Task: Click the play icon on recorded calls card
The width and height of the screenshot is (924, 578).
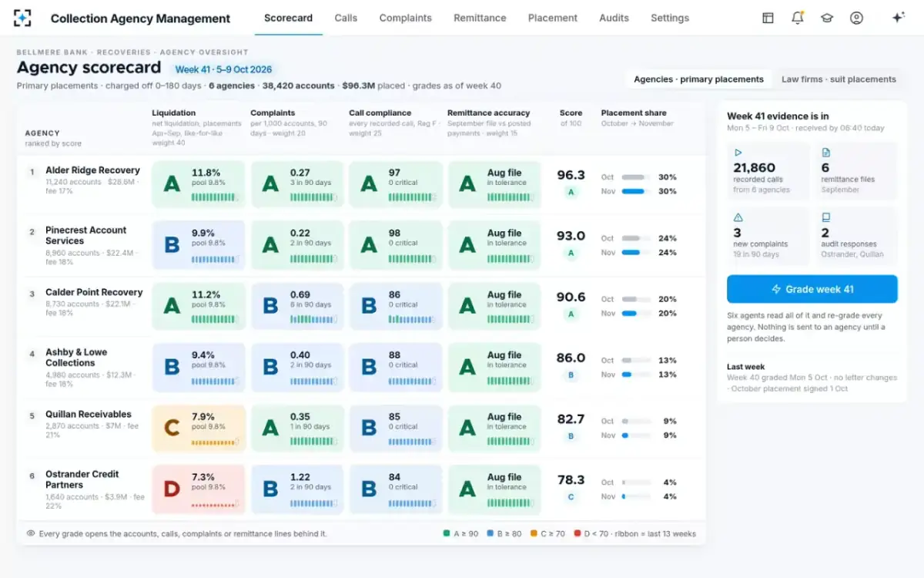Action: (x=738, y=153)
